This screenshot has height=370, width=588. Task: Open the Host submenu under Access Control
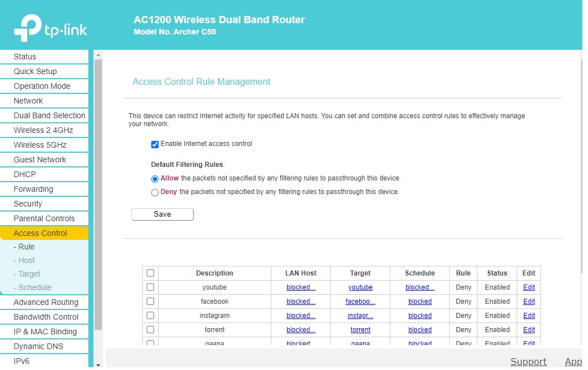click(24, 260)
